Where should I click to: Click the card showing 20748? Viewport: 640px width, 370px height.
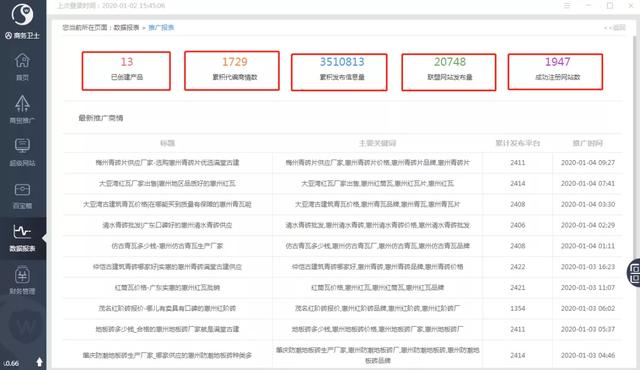[x=449, y=72]
